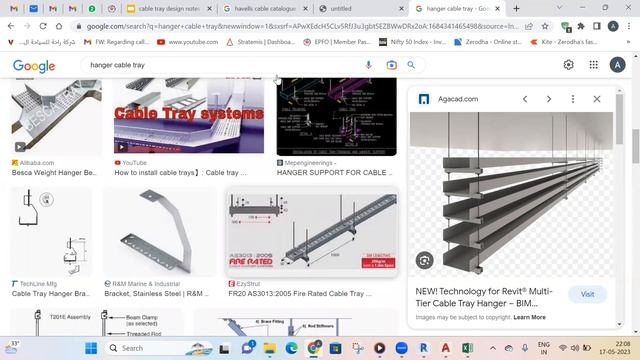Image resolution: width=640 pixels, height=360 pixels.
Task: Open Chrome three-dot menu
Action: [x=629, y=26]
